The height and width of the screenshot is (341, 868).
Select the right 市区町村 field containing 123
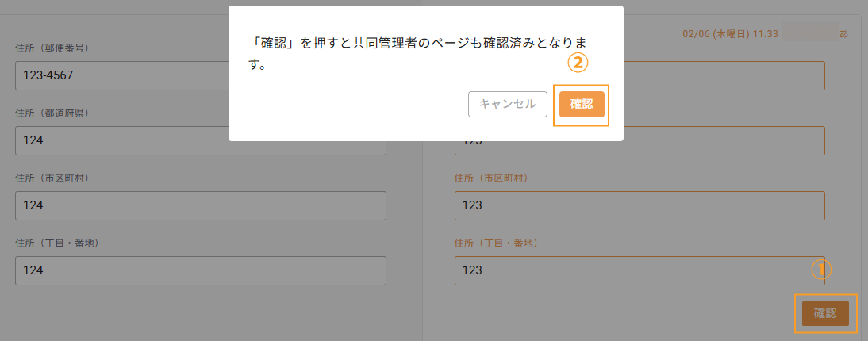(639, 205)
